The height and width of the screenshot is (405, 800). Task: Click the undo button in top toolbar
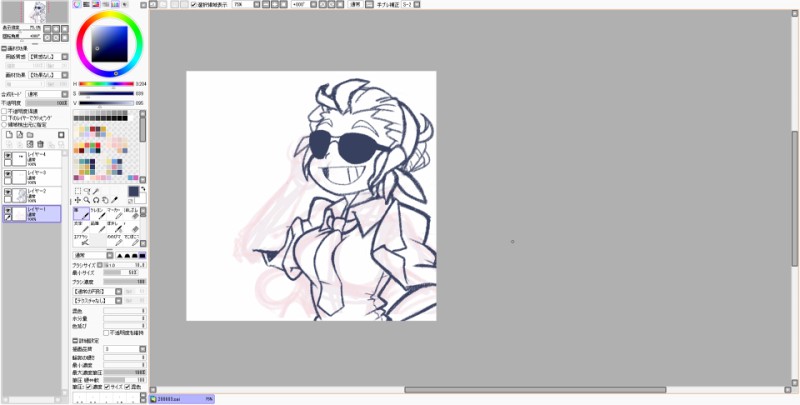[x=153, y=5]
